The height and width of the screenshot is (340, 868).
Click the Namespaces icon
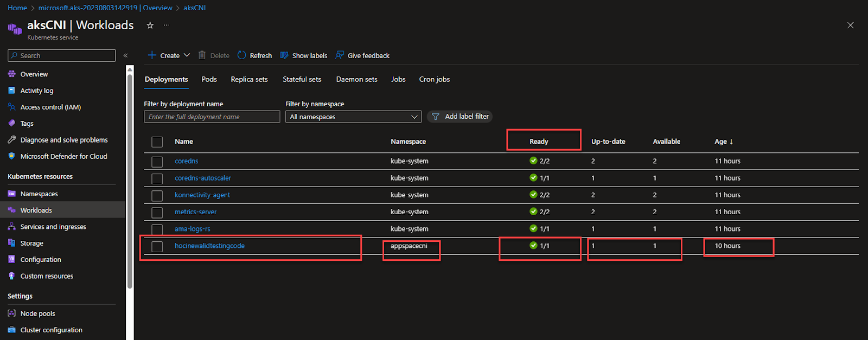[11, 194]
